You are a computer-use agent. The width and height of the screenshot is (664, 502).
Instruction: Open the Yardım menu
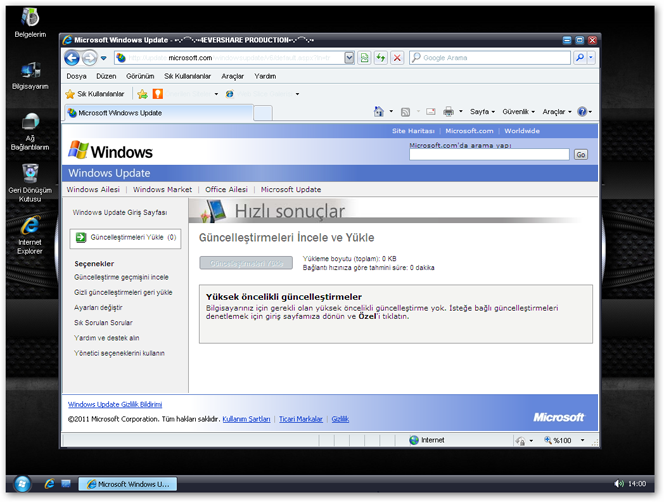(265, 76)
